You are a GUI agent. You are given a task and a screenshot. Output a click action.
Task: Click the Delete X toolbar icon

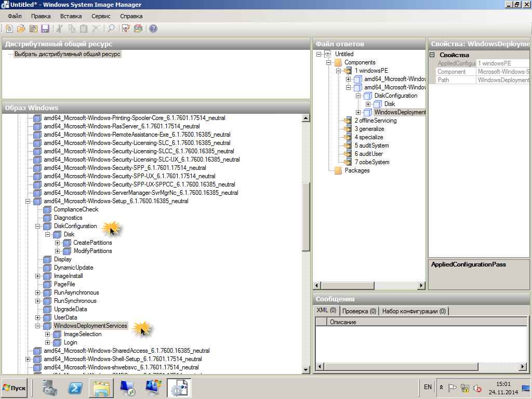coord(96,29)
